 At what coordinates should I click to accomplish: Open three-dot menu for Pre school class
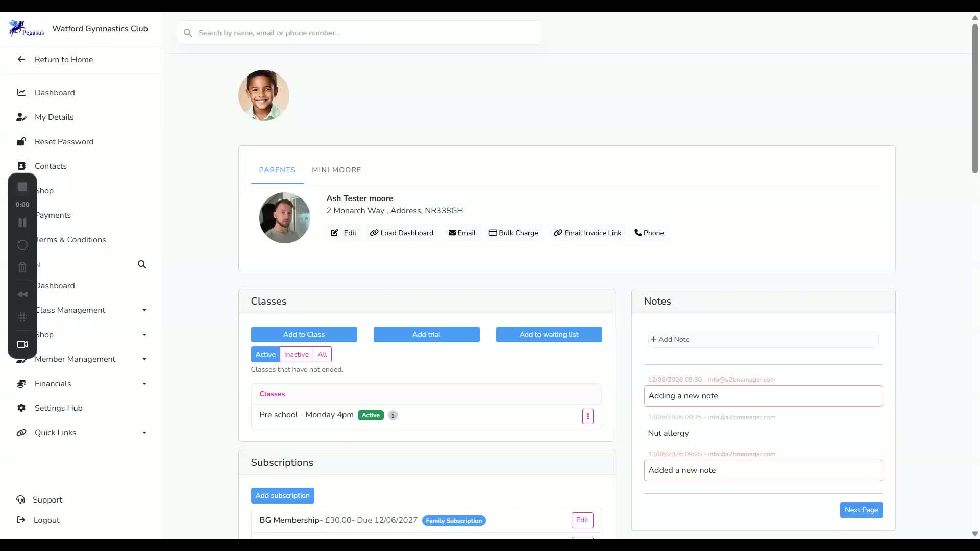587,416
